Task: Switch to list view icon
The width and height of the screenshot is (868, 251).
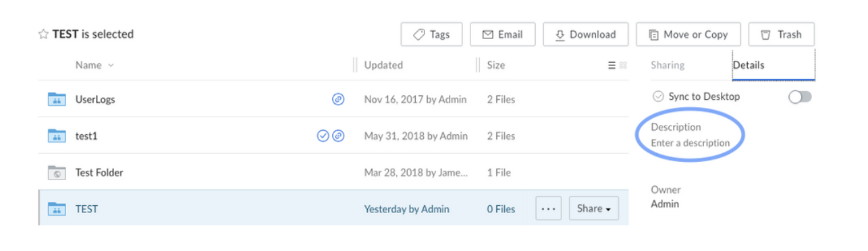Action: click(612, 65)
